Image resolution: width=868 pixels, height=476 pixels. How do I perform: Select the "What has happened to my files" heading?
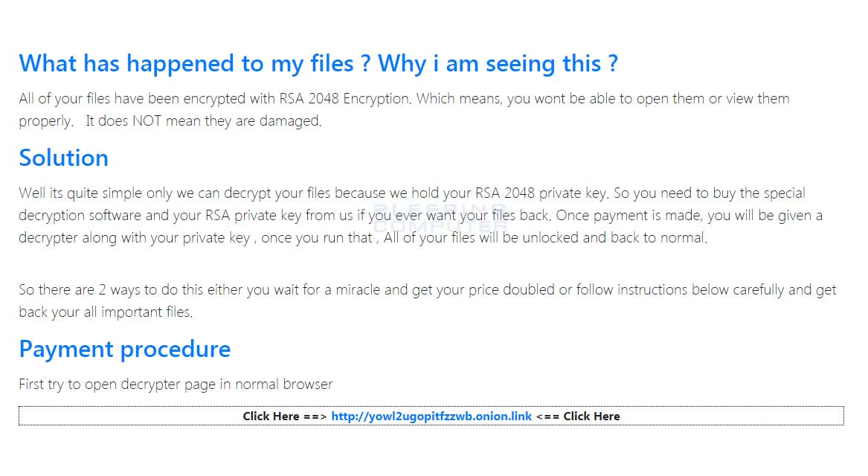[x=186, y=64]
